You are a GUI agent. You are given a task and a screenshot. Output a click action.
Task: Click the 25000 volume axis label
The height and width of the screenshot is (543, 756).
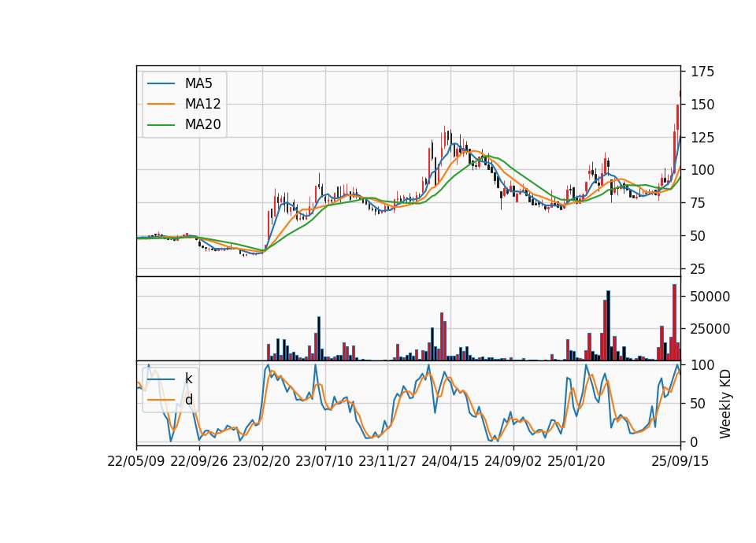(710, 329)
